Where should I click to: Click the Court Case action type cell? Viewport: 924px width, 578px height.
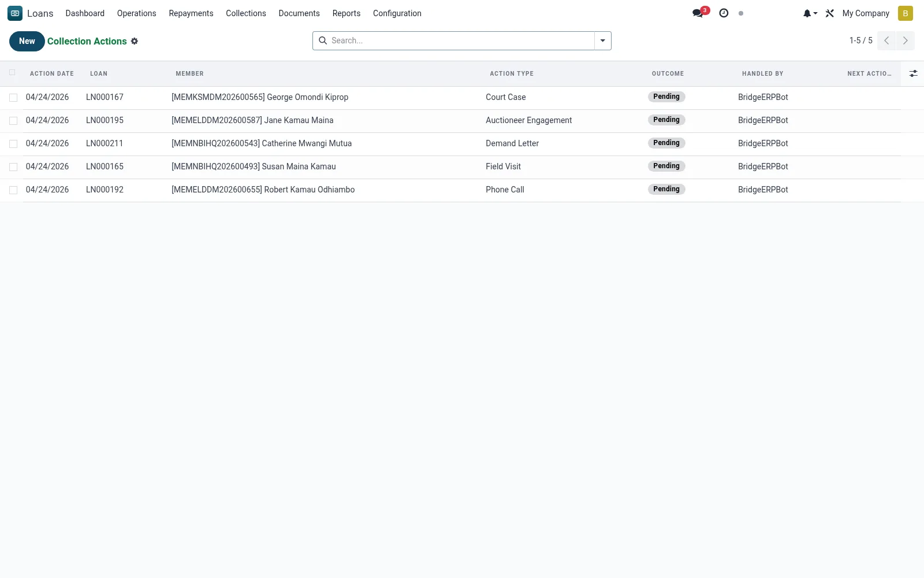pyautogui.click(x=506, y=97)
